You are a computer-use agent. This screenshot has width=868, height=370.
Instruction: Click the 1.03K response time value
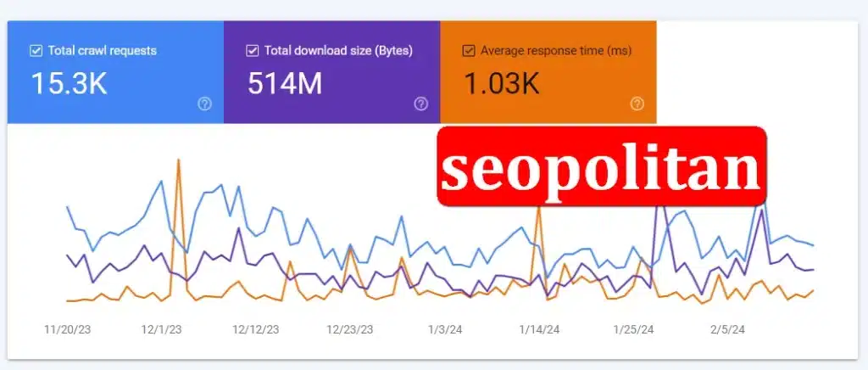501,83
